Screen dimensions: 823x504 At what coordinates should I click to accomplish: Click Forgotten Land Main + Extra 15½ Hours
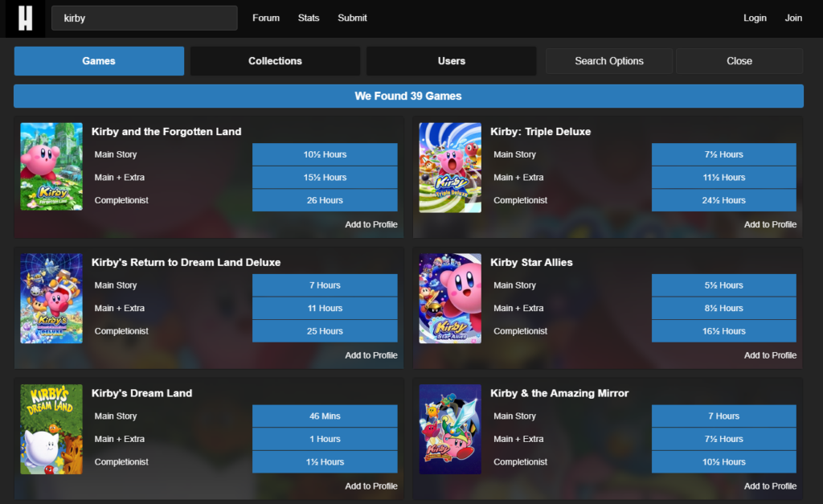coord(325,178)
